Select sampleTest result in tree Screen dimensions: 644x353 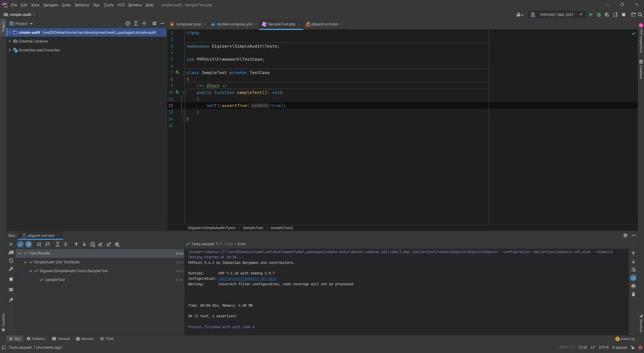[x=55, y=280]
